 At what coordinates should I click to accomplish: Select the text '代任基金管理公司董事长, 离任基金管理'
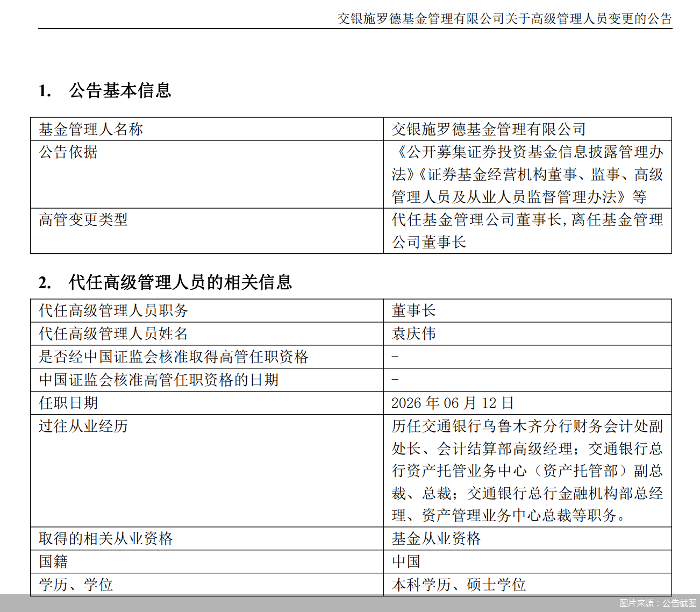pos(527,219)
